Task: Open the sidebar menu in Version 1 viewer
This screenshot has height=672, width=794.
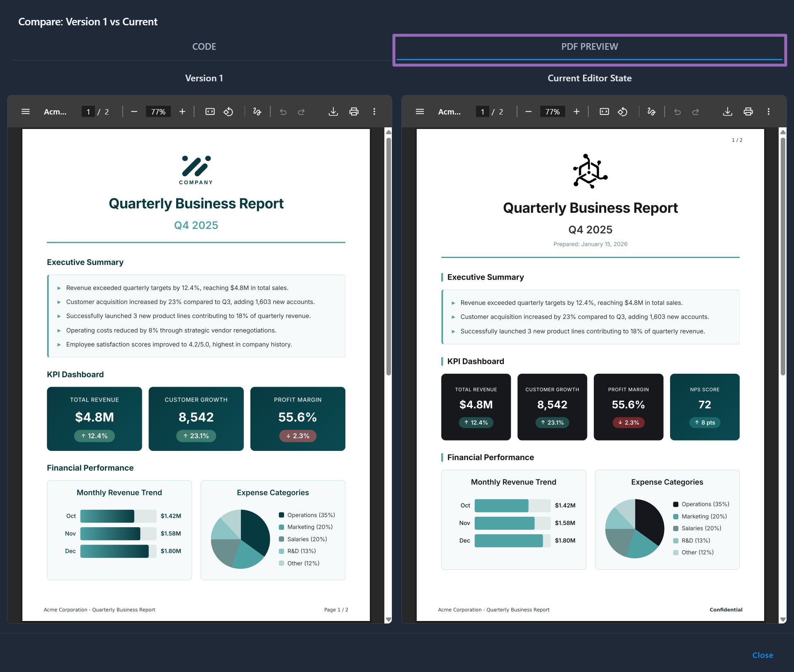Action: click(x=25, y=111)
